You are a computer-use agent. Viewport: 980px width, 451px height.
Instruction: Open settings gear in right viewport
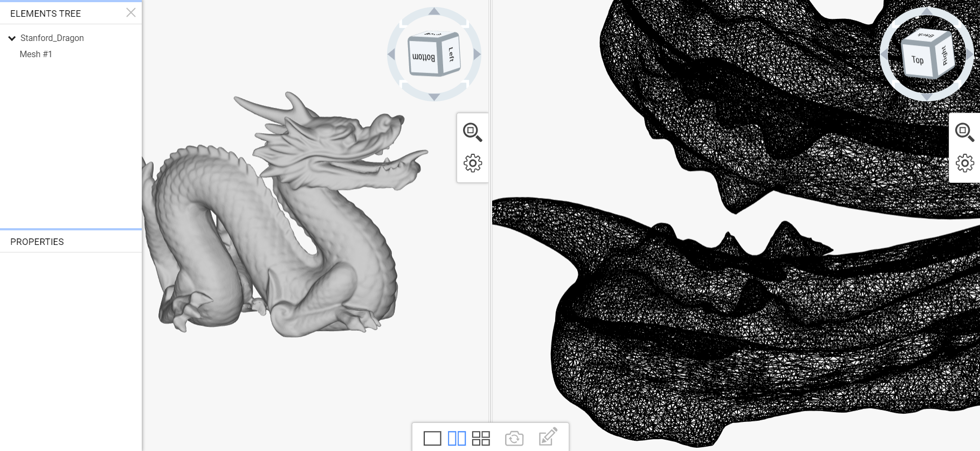(x=965, y=163)
